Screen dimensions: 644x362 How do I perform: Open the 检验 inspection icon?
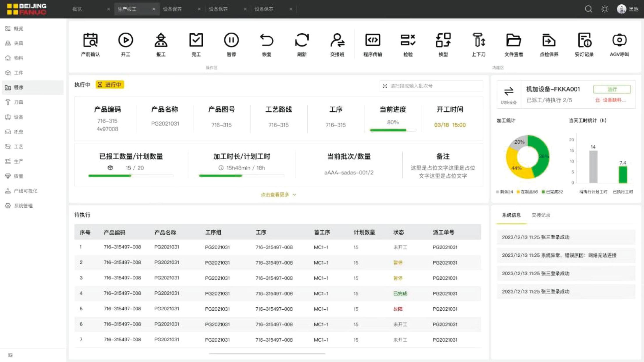408,40
